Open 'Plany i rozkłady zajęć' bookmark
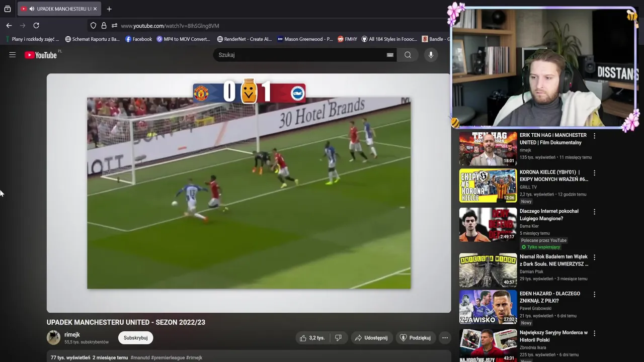The height and width of the screenshot is (362, 644). [x=32, y=39]
